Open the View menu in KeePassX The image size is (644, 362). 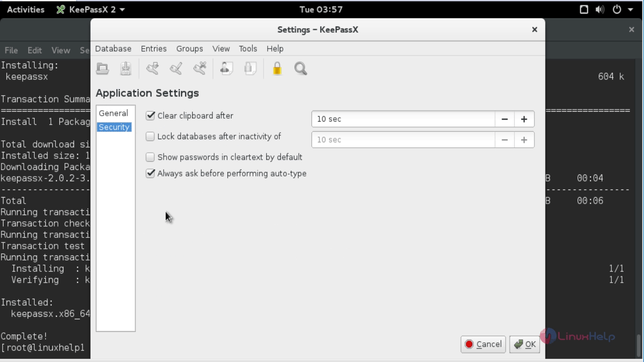tap(221, 48)
